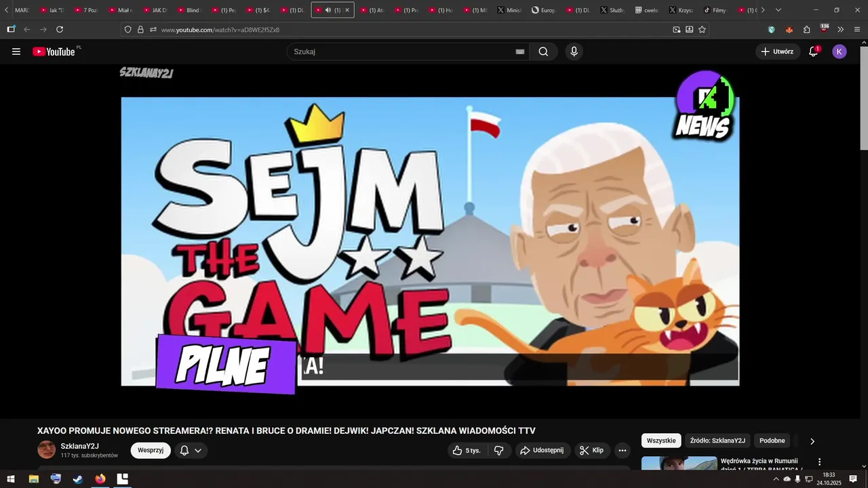This screenshot has height=488, width=868.
Task: Click the Utwórz create button
Action: pyautogui.click(x=777, y=52)
